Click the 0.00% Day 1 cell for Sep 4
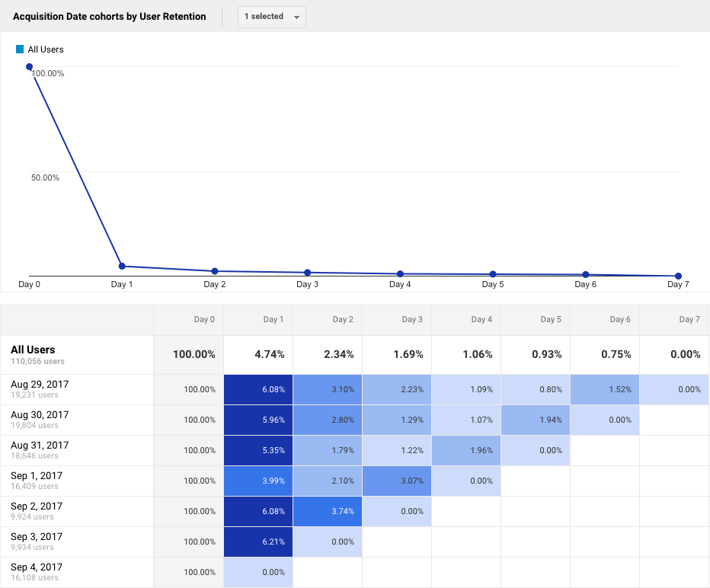The image size is (710, 588). click(x=258, y=572)
